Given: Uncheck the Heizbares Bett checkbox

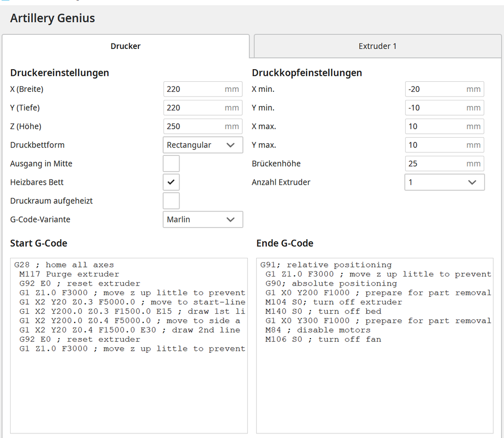Looking at the screenshot, I should (x=171, y=182).
